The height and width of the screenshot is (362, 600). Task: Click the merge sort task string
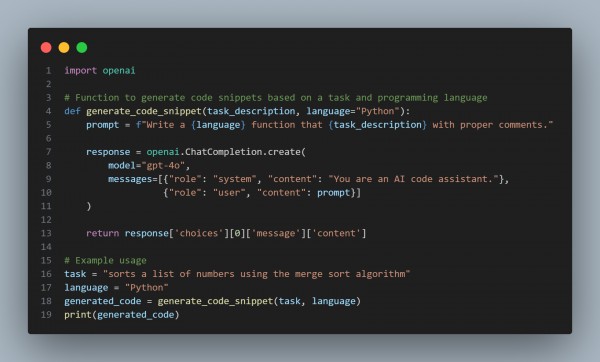coord(256,274)
